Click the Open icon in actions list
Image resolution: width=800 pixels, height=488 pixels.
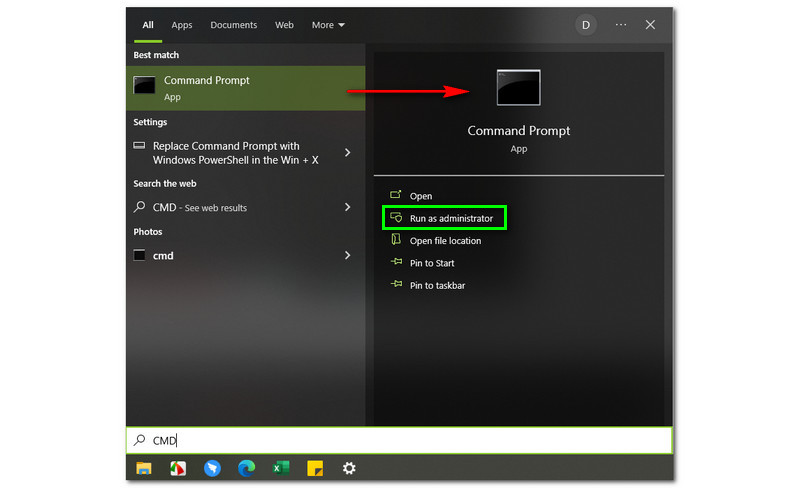(x=396, y=196)
